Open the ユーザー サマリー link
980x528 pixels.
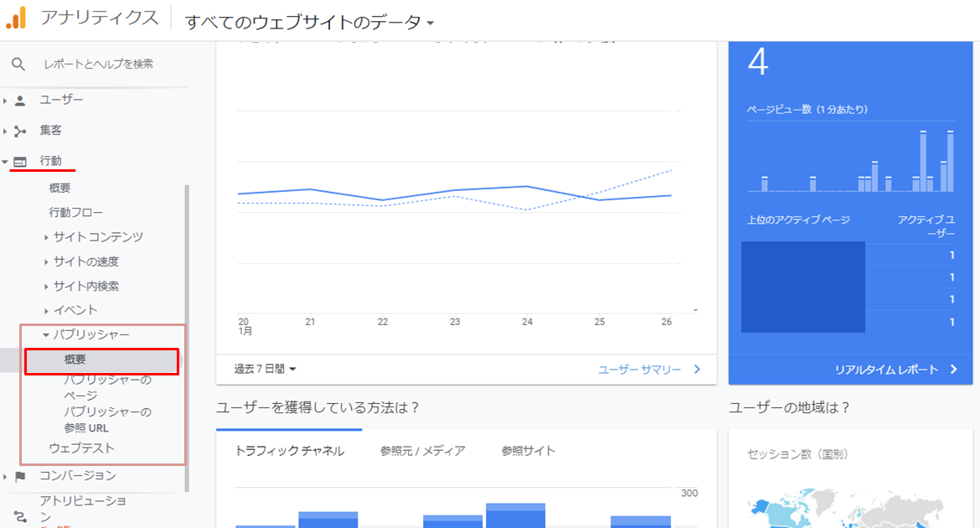coord(639,370)
